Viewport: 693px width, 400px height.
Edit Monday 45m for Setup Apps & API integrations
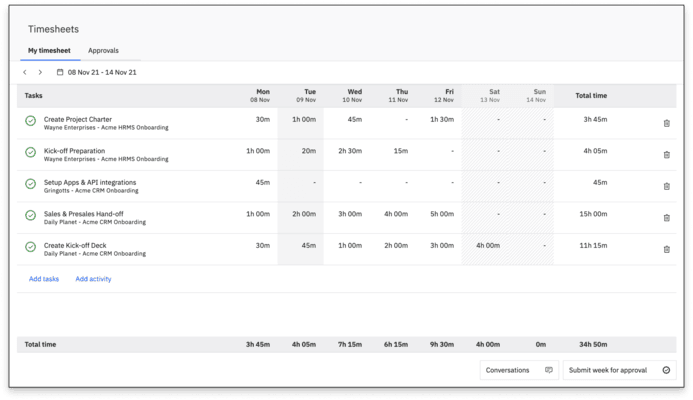point(263,182)
